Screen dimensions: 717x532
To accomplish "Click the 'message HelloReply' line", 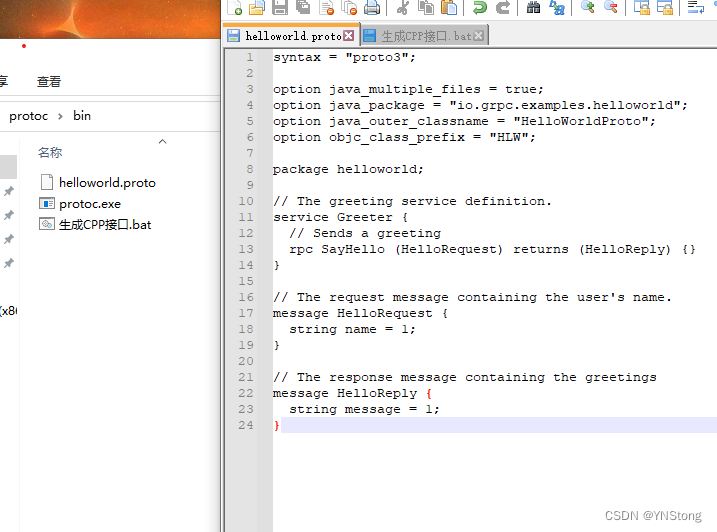I will tap(352, 393).
